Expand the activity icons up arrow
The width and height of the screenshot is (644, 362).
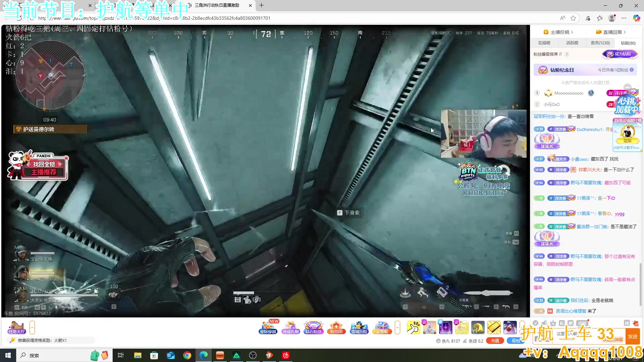click(x=397, y=327)
